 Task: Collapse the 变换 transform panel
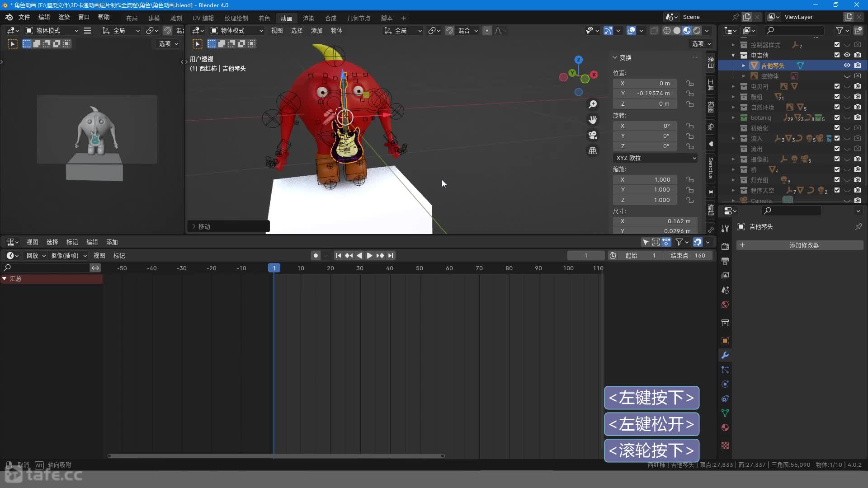(x=615, y=57)
